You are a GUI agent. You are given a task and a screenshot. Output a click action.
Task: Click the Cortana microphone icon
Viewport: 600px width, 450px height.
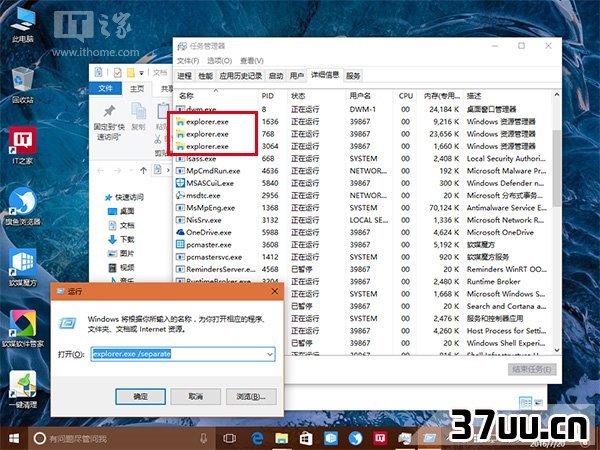tap(204, 438)
